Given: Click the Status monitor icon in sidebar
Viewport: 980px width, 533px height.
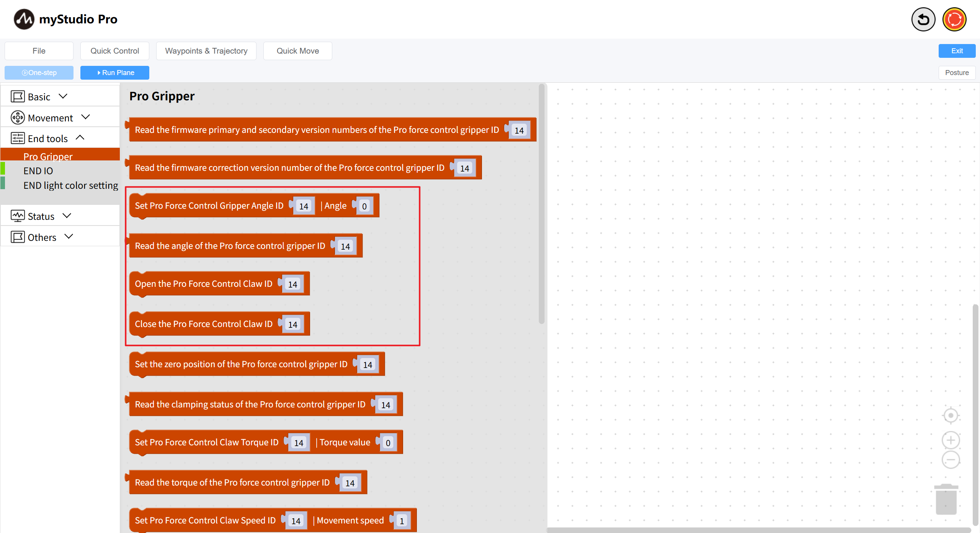Looking at the screenshot, I should coord(18,216).
